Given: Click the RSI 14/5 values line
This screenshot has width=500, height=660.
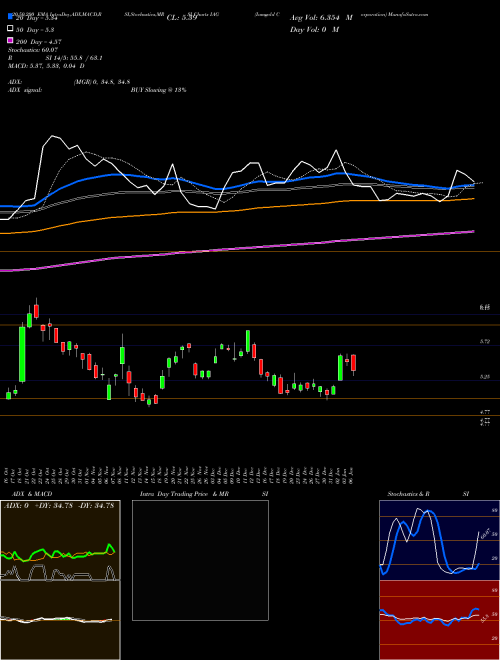Looking at the screenshot, I should [55, 58].
